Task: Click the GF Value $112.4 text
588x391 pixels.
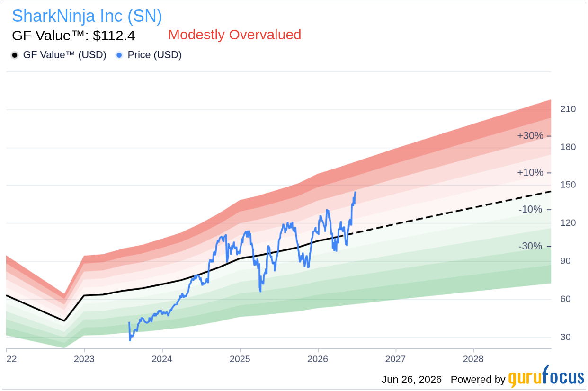Action: tap(73, 36)
